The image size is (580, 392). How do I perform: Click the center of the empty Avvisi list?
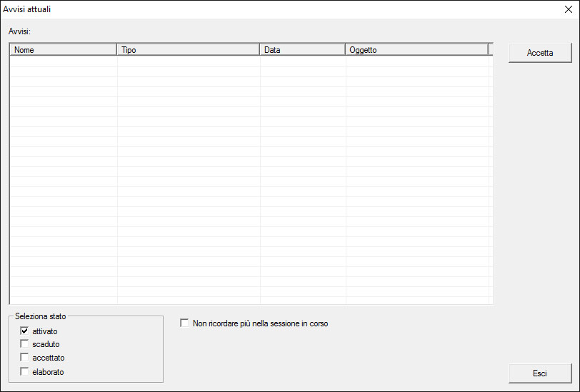(251, 179)
